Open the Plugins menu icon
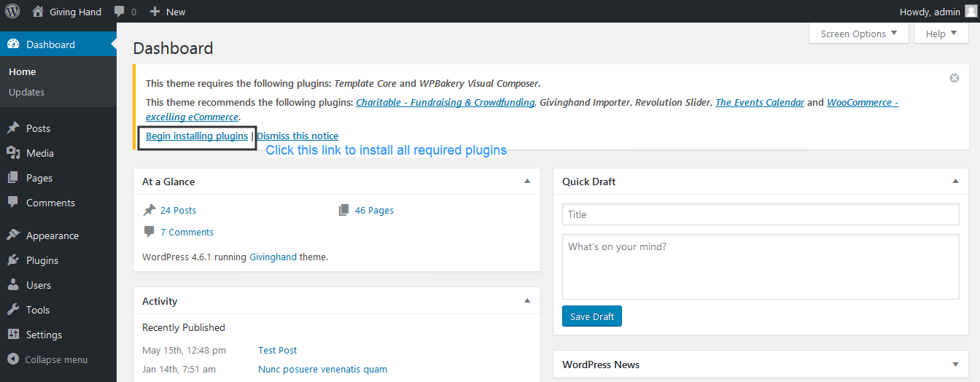 tap(13, 260)
